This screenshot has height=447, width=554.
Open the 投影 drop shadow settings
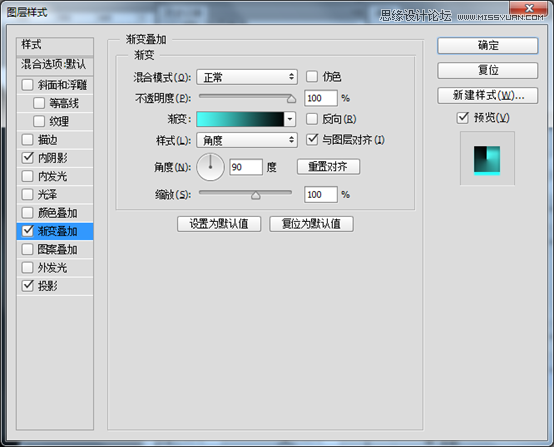tap(48, 286)
